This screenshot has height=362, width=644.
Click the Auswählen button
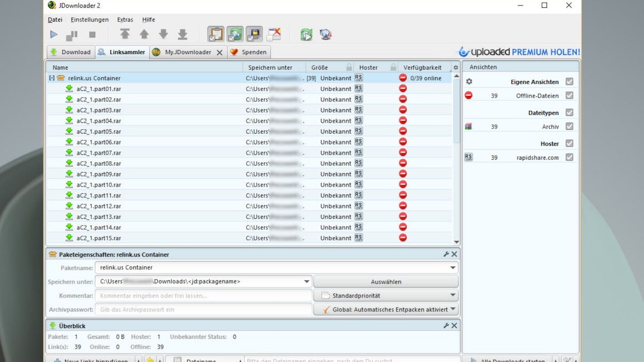(x=386, y=282)
